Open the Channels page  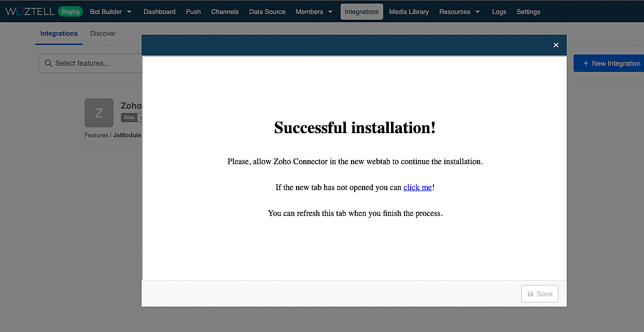pyautogui.click(x=225, y=11)
